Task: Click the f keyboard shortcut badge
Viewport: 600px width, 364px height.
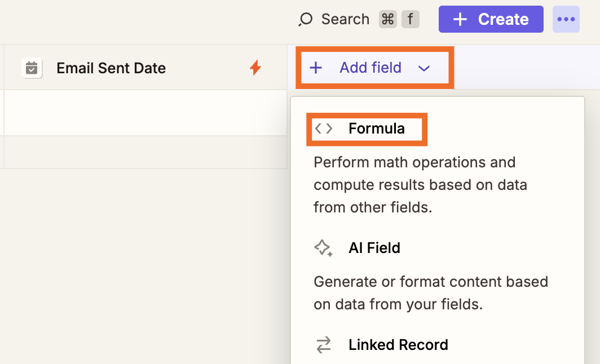Action: pyautogui.click(x=410, y=19)
